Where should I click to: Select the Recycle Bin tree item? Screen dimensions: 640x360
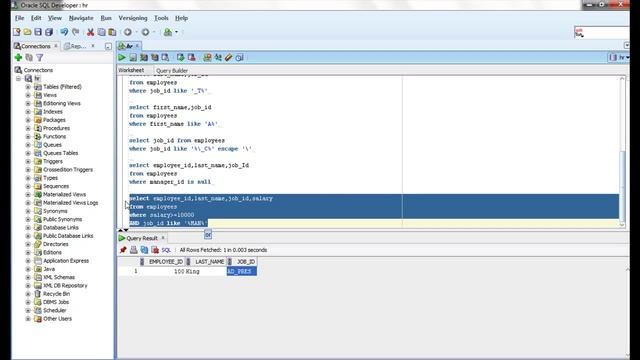(x=56, y=294)
